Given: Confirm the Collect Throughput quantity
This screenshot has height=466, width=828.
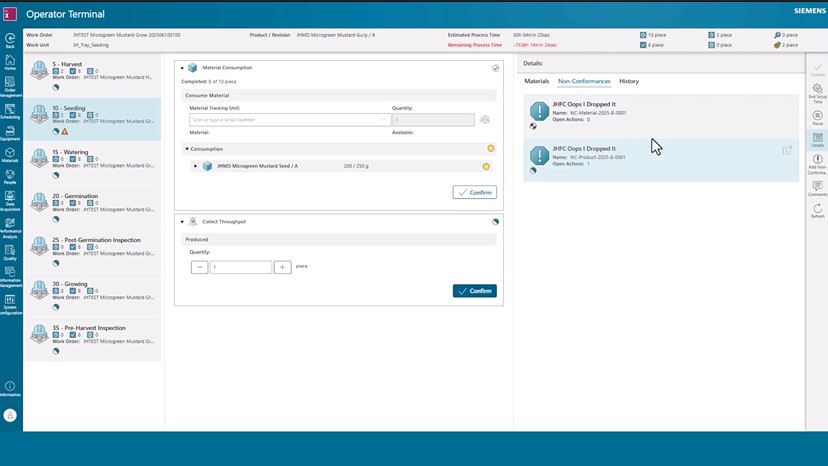Looking at the screenshot, I should pyautogui.click(x=474, y=291).
